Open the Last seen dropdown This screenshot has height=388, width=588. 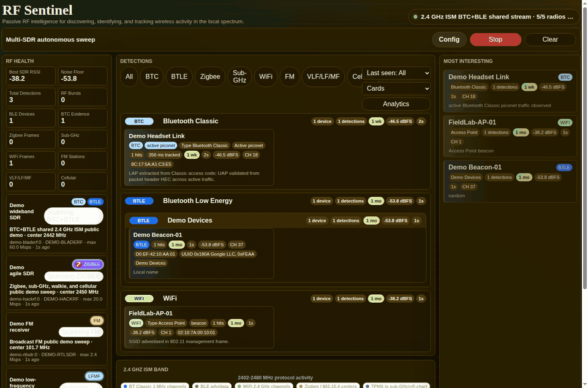pyautogui.click(x=396, y=73)
